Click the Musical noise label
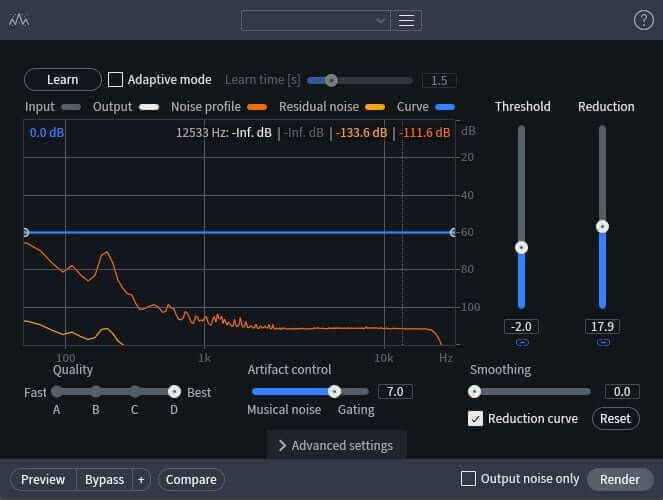663x500 pixels. pyautogui.click(x=284, y=410)
